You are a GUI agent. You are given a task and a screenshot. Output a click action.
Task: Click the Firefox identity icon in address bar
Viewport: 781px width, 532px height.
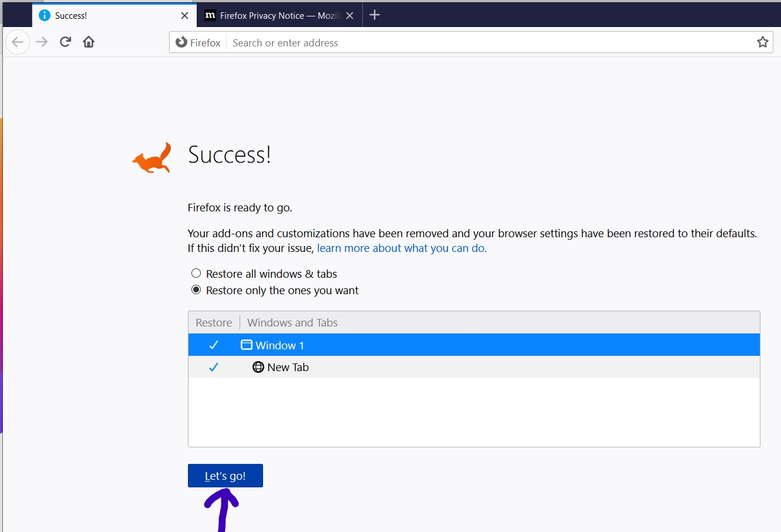pyautogui.click(x=181, y=42)
